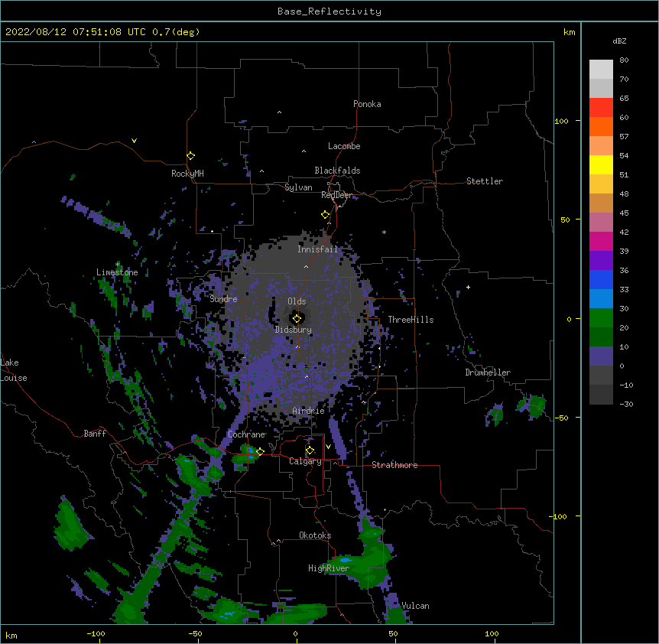Click the HighRiver label
659x644 pixels.
[x=329, y=568]
